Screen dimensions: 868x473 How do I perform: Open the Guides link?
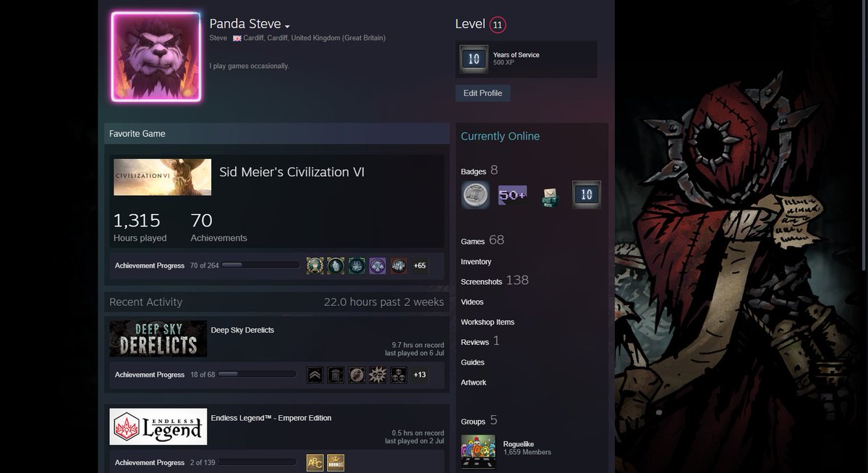[472, 362]
